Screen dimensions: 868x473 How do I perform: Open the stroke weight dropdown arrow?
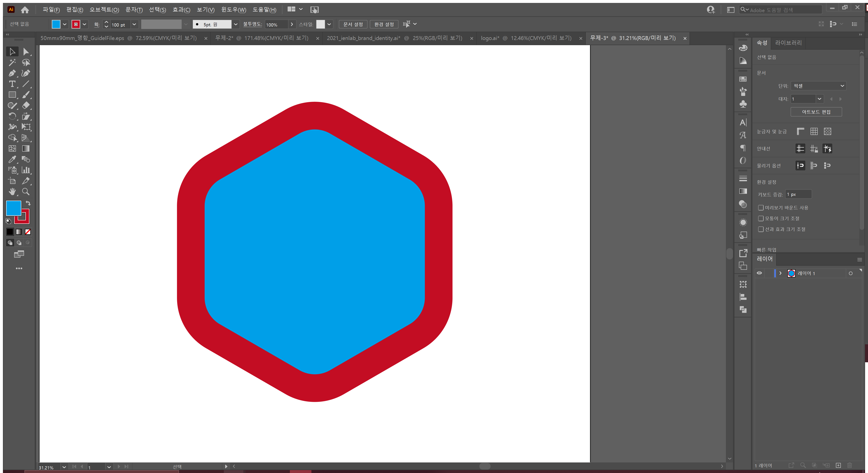click(134, 24)
